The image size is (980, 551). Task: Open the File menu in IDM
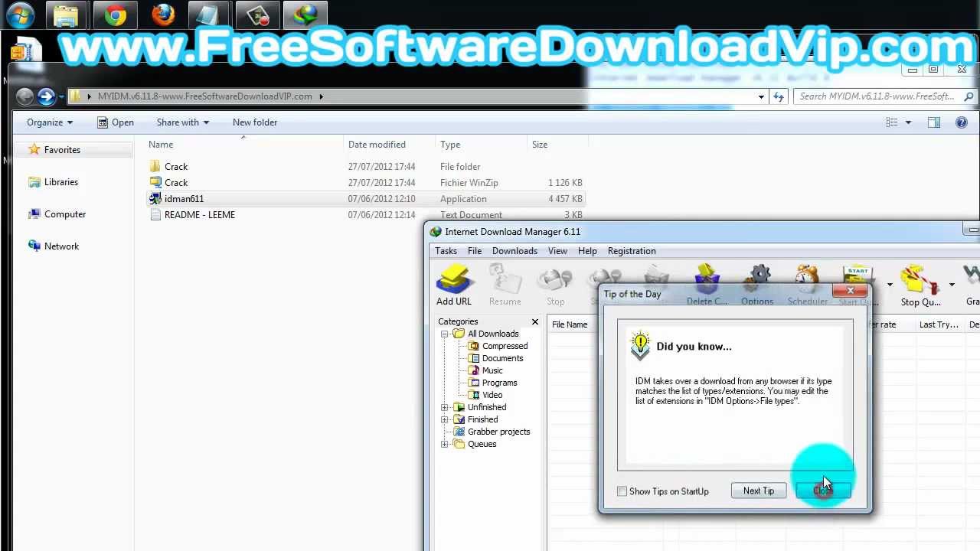pos(475,251)
